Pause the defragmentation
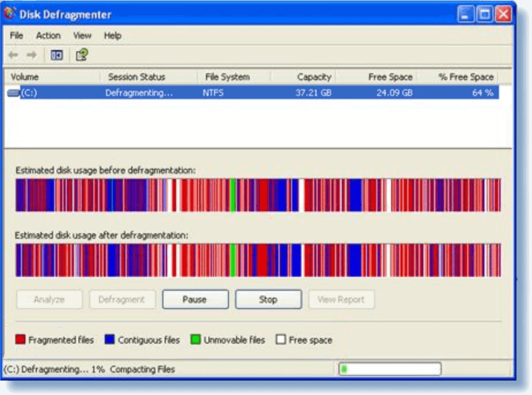This screenshot has height=395, width=532. coord(195,299)
